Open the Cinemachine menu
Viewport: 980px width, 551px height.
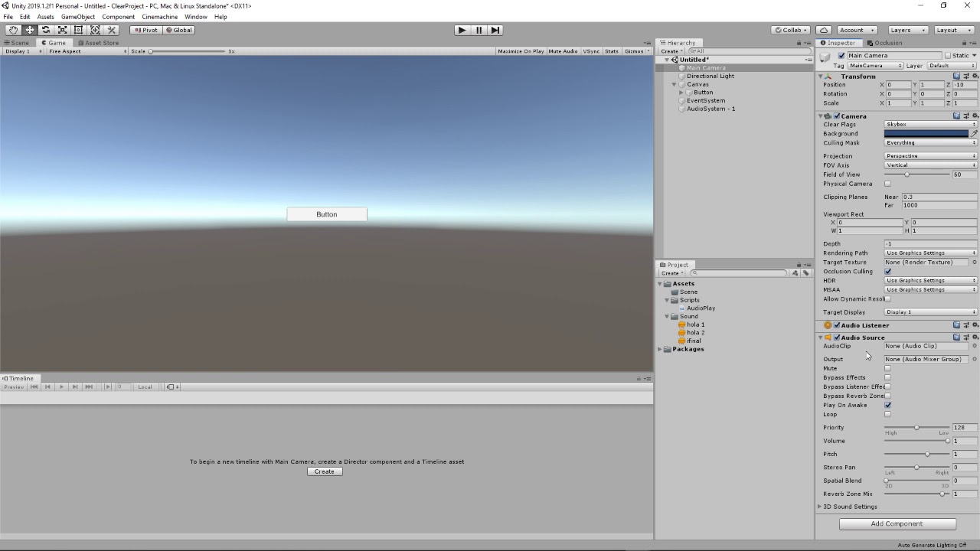coord(159,17)
